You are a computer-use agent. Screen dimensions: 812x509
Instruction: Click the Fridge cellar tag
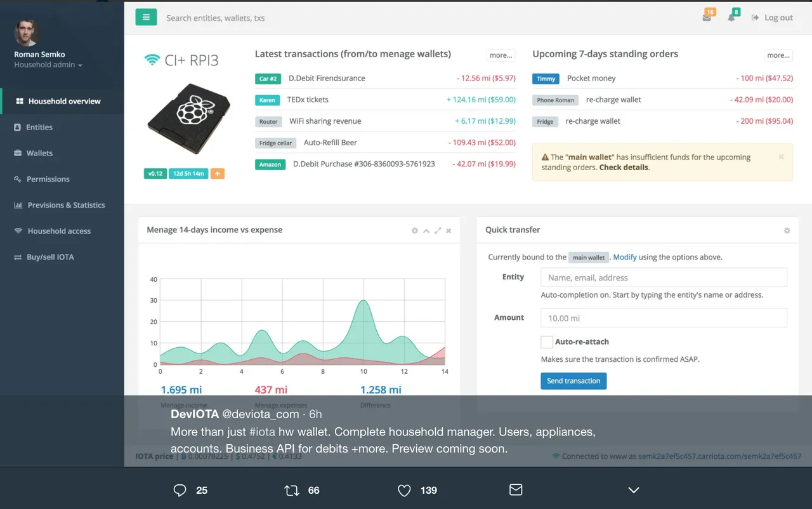275,143
